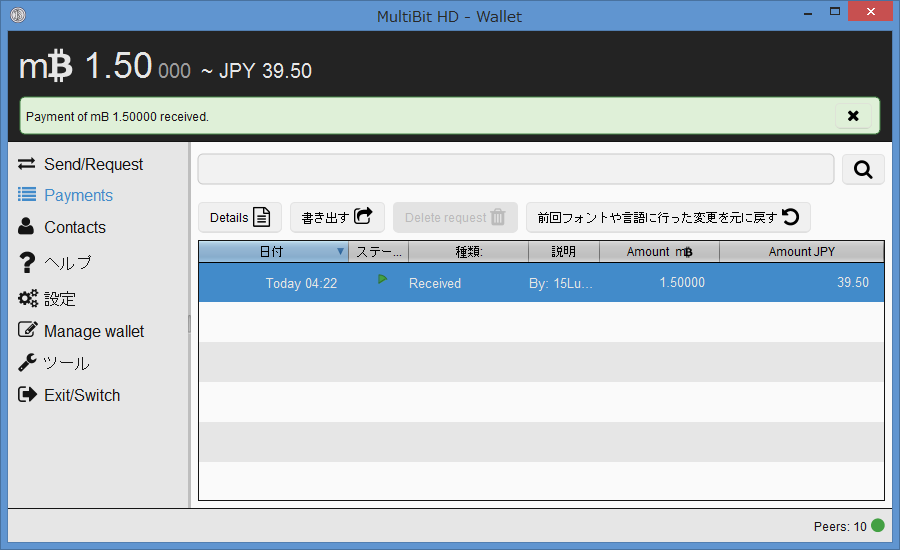Open the Send/Request screen
900x550 pixels.
point(80,164)
